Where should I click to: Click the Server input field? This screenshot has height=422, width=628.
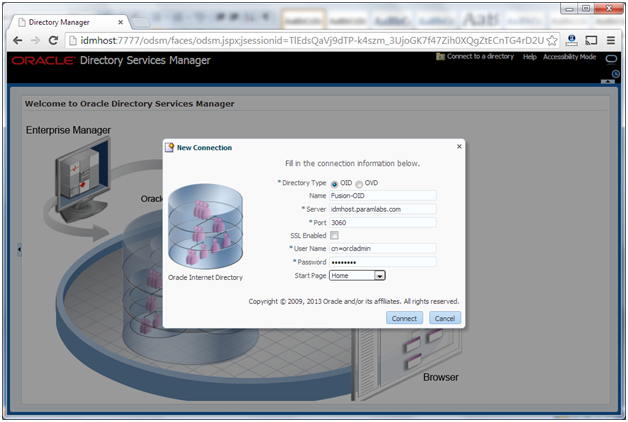pyautogui.click(x=382, y=209)
